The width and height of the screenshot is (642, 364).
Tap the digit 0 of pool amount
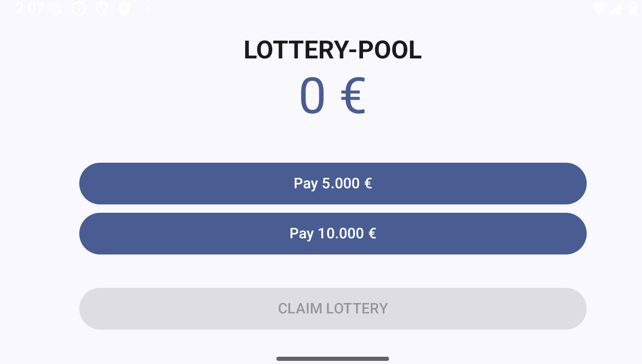(x=312, y=96)
